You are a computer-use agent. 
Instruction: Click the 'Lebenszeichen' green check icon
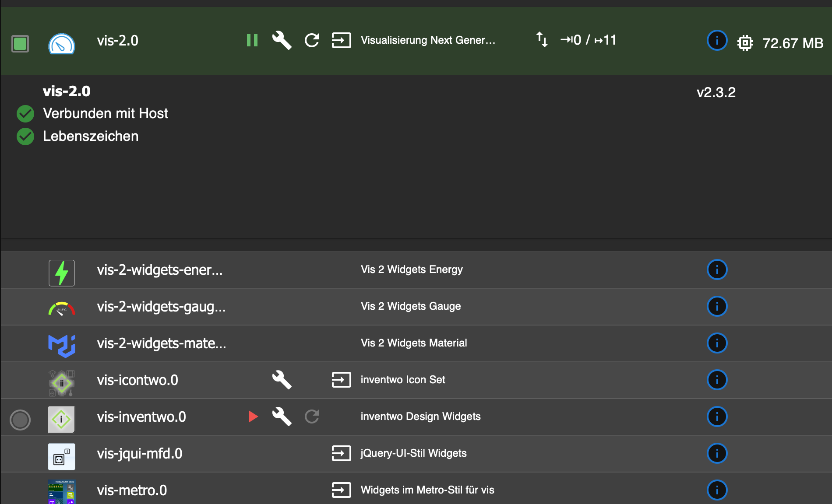pos(25,136)
